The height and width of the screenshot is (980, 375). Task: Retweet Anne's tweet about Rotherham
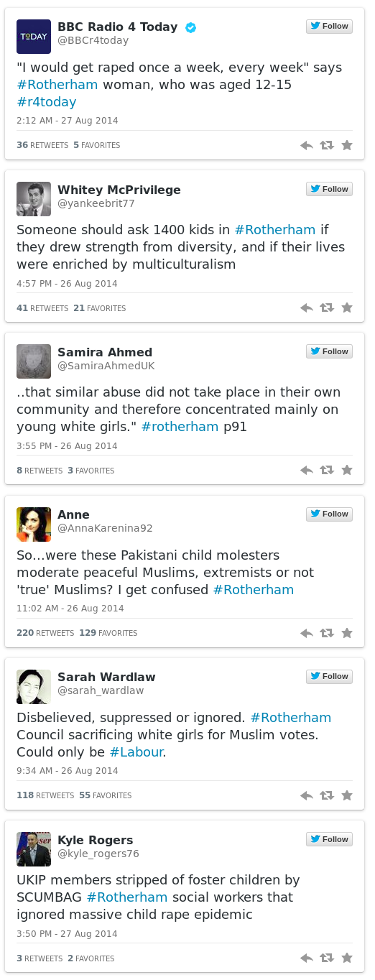pos(327,633)
